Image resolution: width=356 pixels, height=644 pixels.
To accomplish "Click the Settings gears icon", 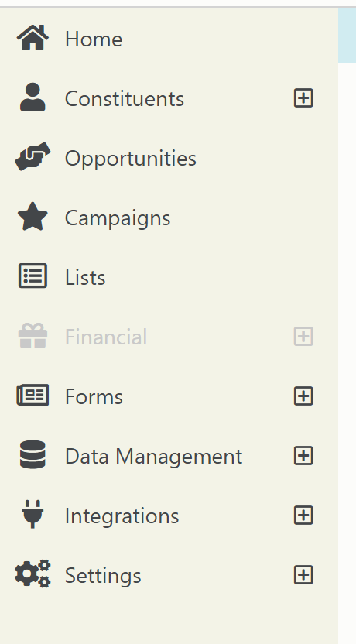I will 33,574.
